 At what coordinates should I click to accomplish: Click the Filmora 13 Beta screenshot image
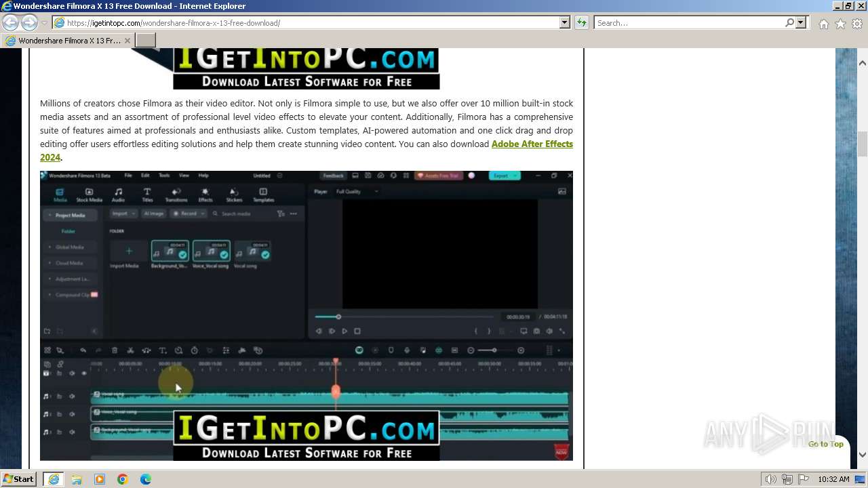[307, 316]
